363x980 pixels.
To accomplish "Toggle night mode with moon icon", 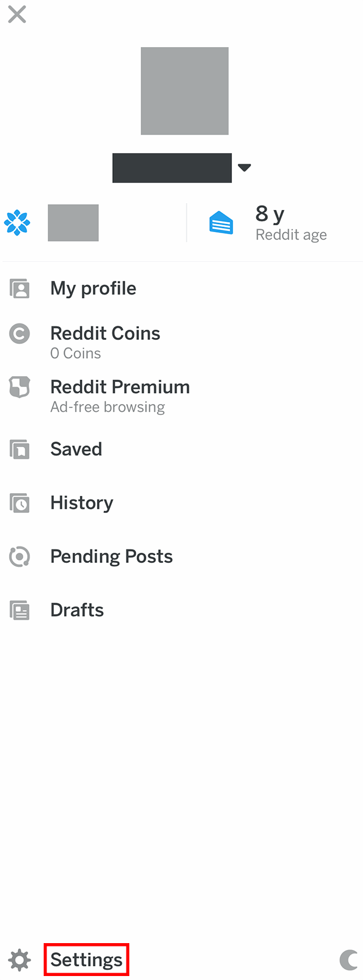I will pyautogui.click(x=349, y=960).
